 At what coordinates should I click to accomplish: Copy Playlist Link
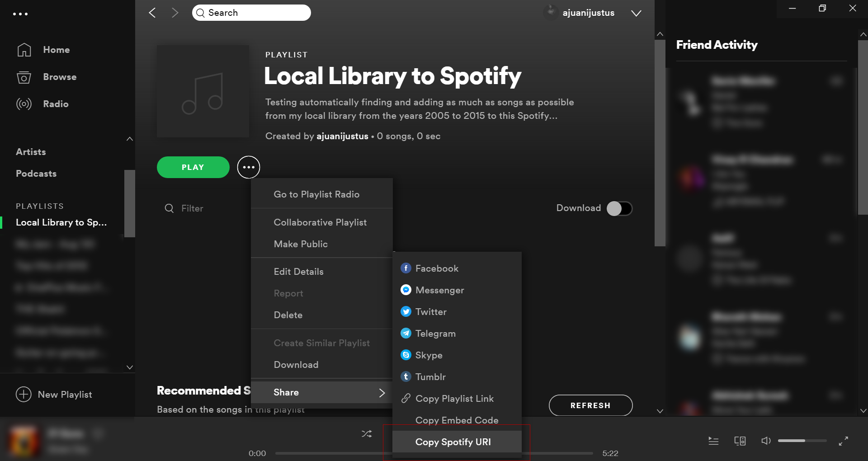pos(457,399)
